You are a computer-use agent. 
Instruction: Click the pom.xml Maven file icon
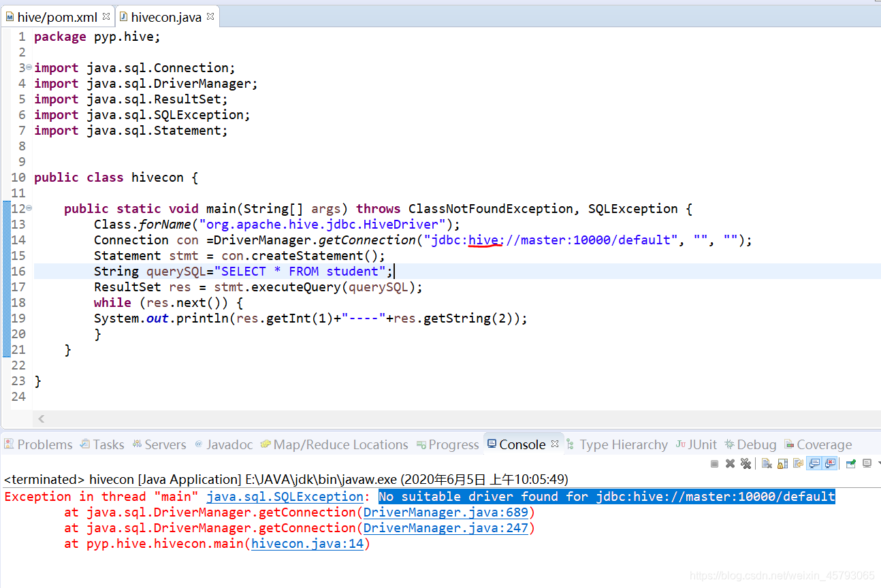coord(10,17)
